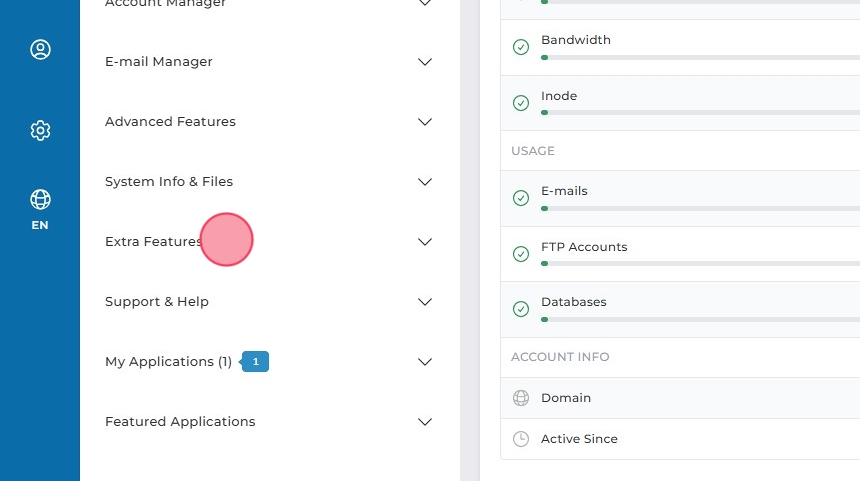Click the globe icon next to Domain

click(521, 398)
